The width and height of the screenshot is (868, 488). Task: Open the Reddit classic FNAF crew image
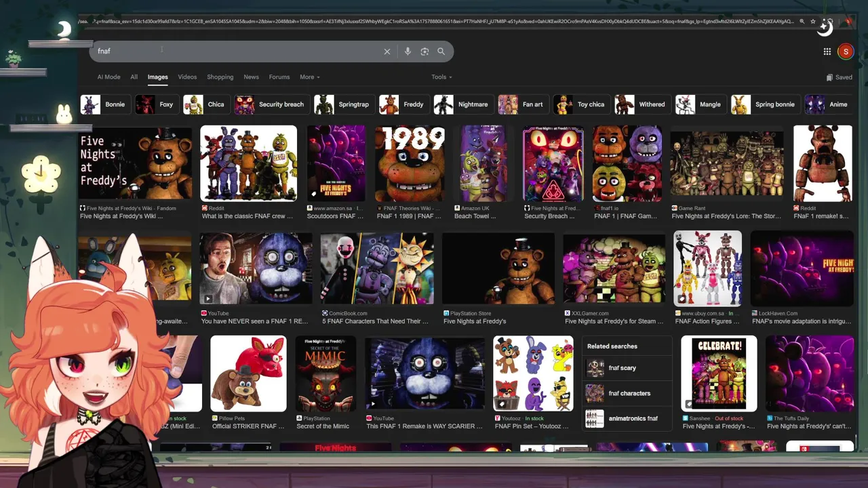248,163
